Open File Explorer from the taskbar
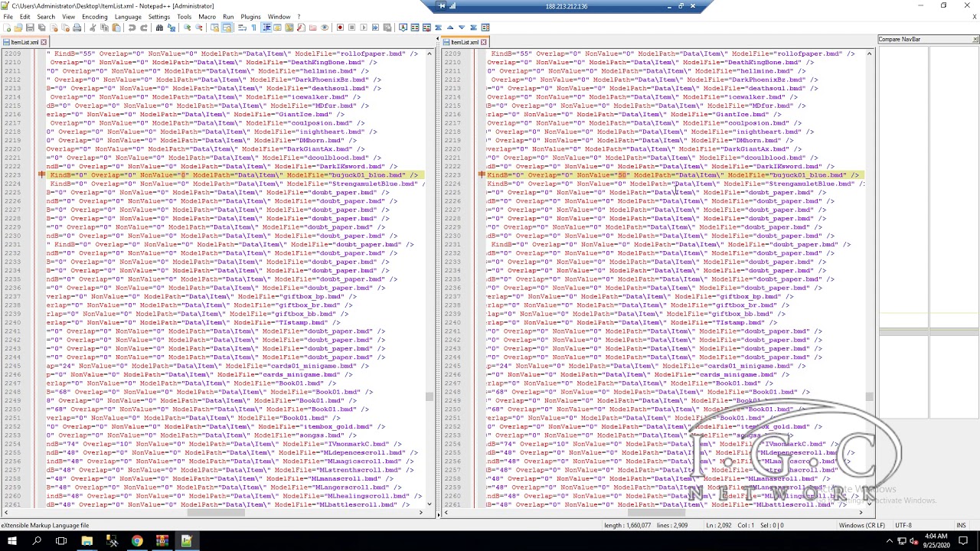The width and height of the screenshot is (980, 551). pyautogui.click(x=87, y=541)
